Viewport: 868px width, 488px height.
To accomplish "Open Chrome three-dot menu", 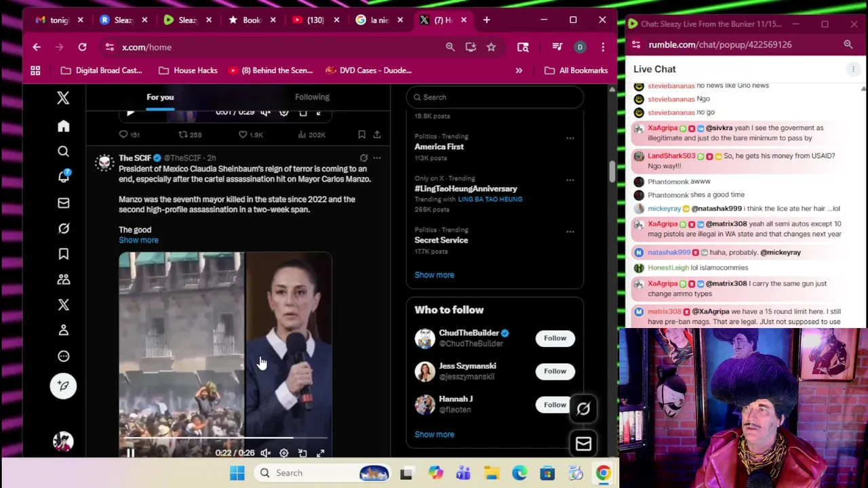I will [x=603, y=47].
